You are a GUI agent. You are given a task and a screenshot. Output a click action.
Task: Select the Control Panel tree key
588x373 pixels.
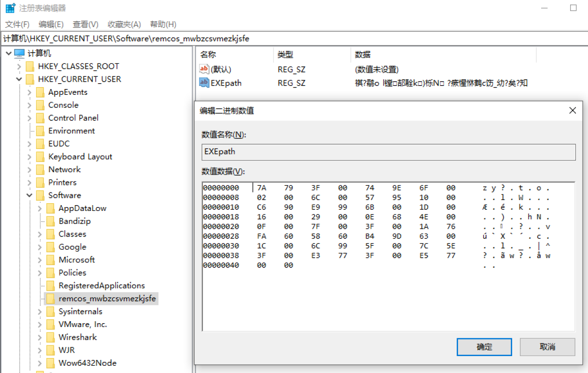coord(73,118)
